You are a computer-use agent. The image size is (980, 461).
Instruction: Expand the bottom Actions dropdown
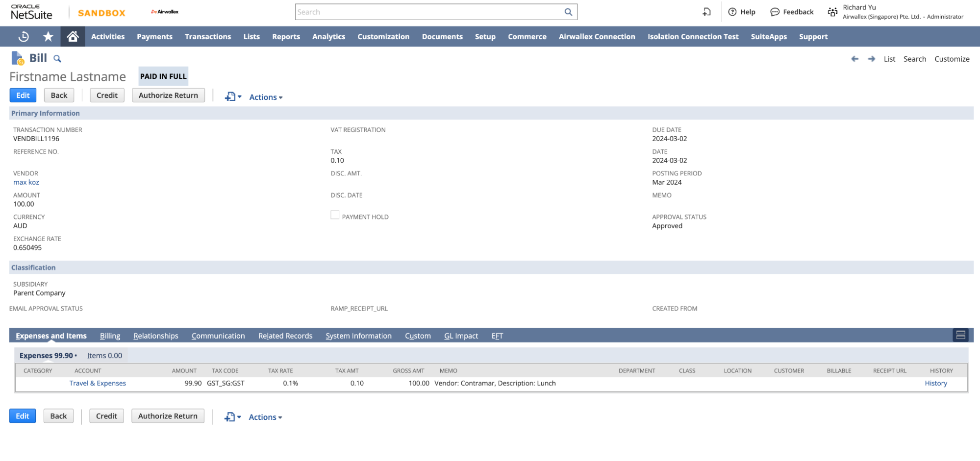coord(265,417)
